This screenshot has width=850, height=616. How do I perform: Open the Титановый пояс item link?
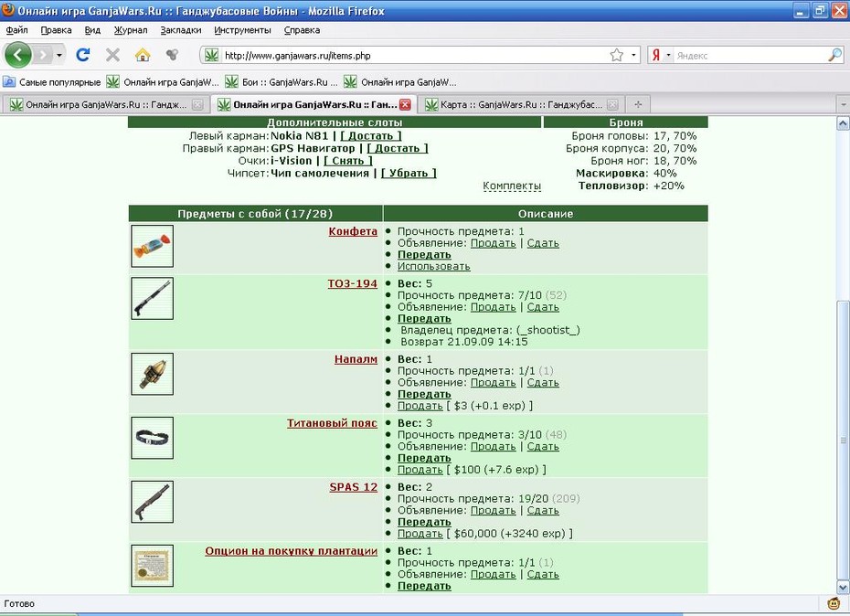click(332, 423)
